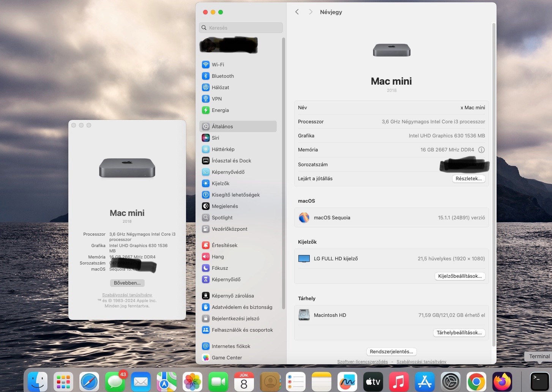Click the Keresés search field
552x392 pixels.
click(x=241, y=28)
